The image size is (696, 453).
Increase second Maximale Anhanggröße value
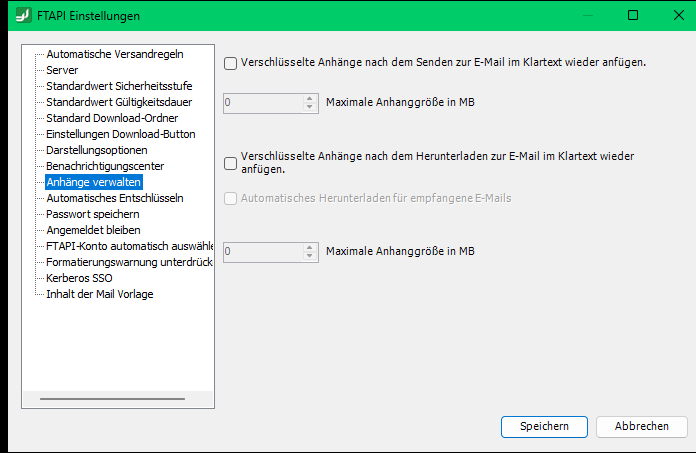pyautogui.click(x=310, y=248)
